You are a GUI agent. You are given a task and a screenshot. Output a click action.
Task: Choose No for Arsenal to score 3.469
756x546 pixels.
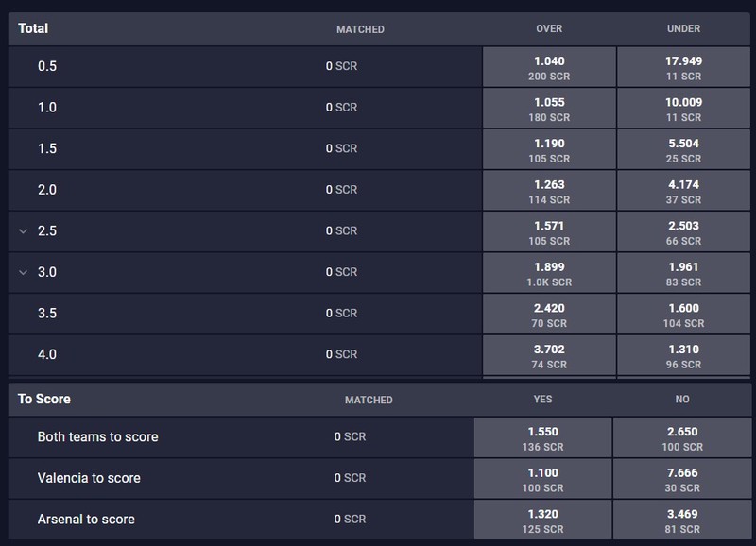(682, 520)
